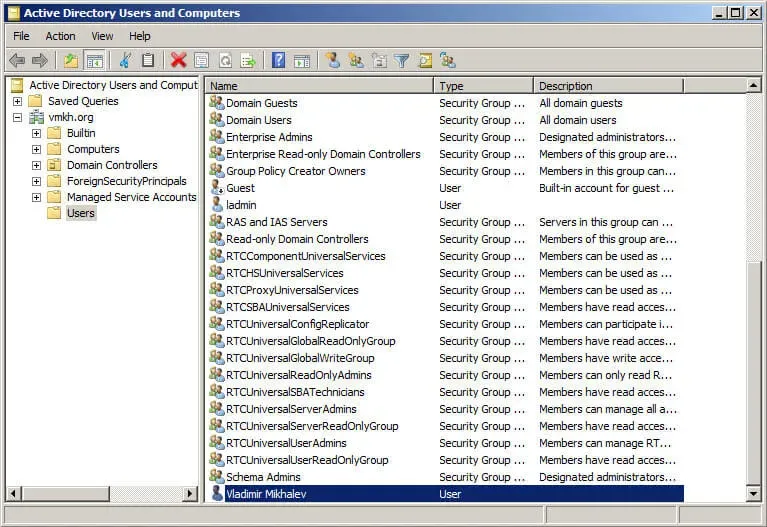Viewport: 767px width, 527px height.
Task: Select the RTCUniversalServerAdmins group
Action: [x=291, y=409]
